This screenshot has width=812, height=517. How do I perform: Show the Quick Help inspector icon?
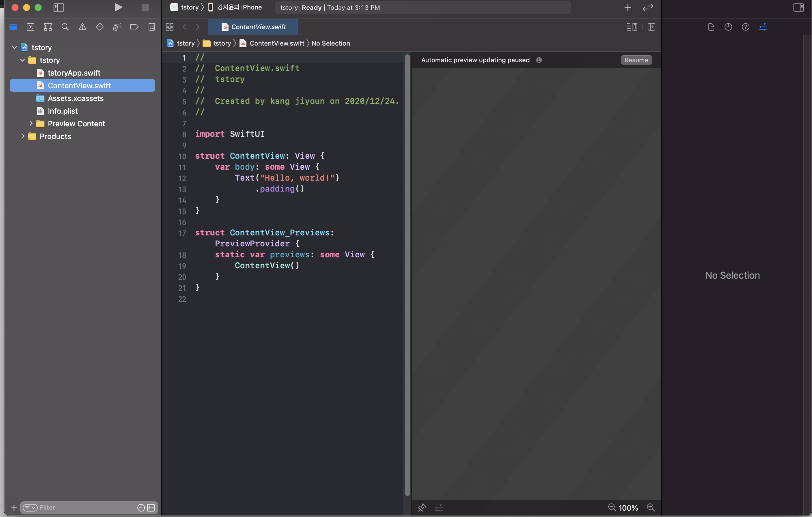coord(746,27)
